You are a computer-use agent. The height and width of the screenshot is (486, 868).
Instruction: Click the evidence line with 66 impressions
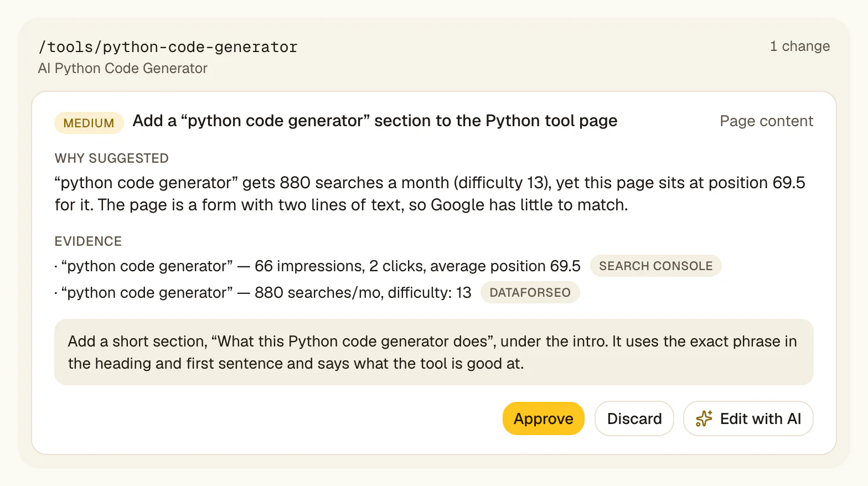(318, 266)
